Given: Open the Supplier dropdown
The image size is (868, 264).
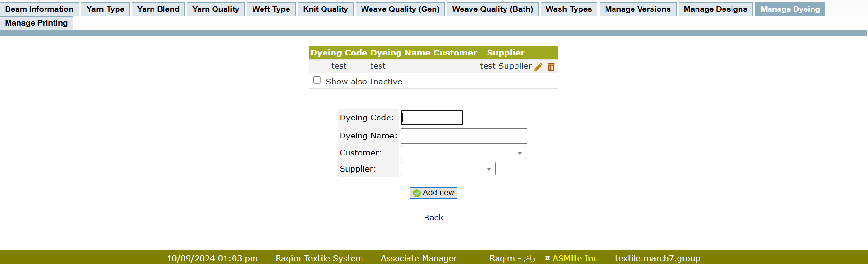Looking at the screenshot, I should pyautogui.click(x=448, y=169).
